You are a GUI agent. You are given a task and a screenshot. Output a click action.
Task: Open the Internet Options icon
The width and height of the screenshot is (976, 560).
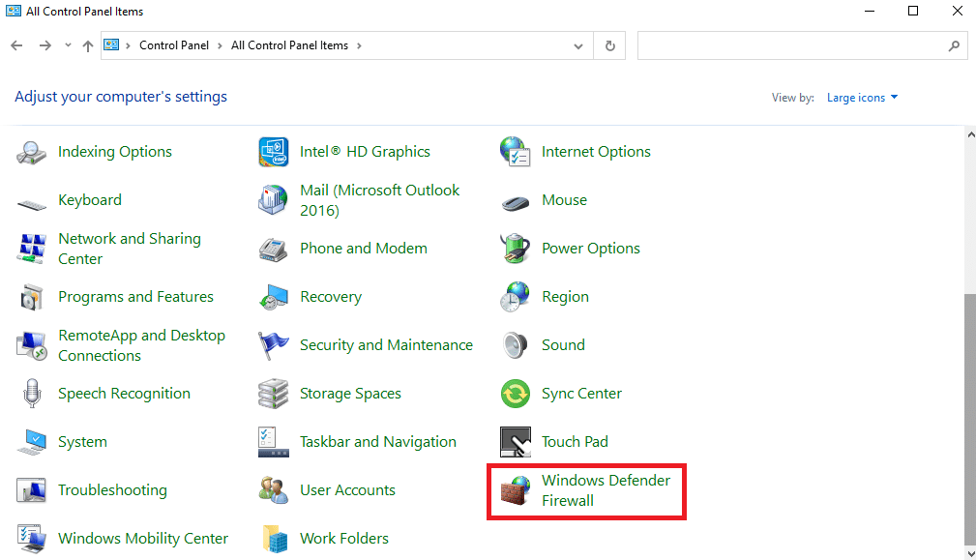pyautogui.click(x=515, y=152)
